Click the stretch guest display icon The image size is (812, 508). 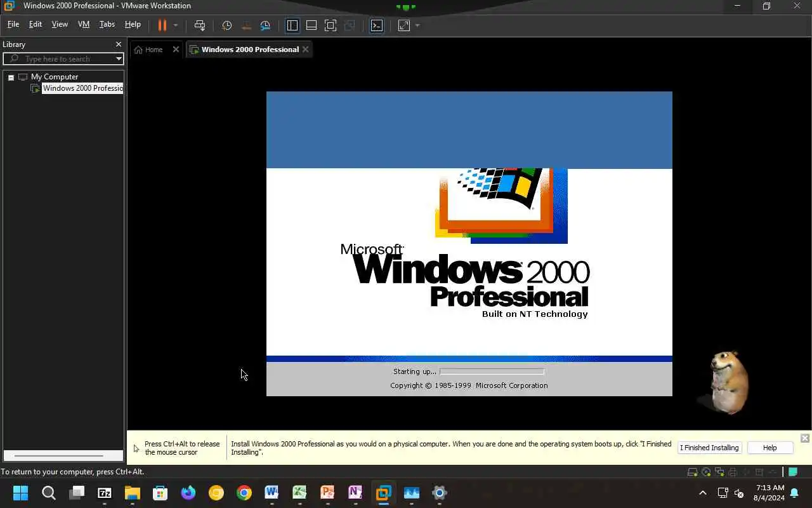[x=404, y=25]
